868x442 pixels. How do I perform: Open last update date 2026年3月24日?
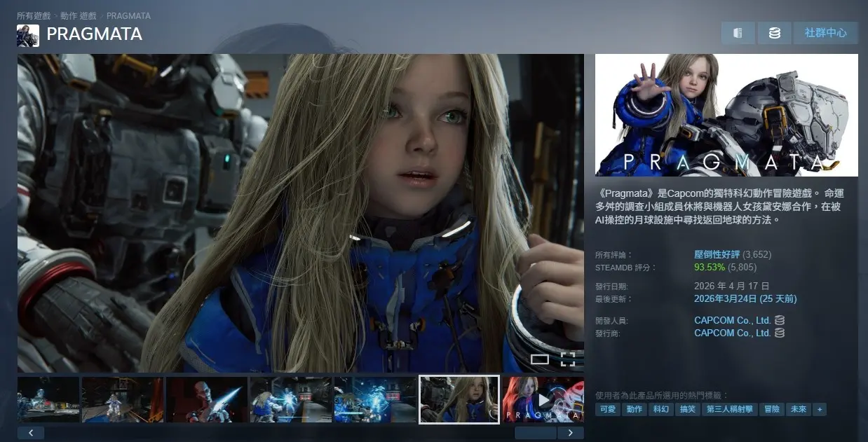tap(745, 298)
